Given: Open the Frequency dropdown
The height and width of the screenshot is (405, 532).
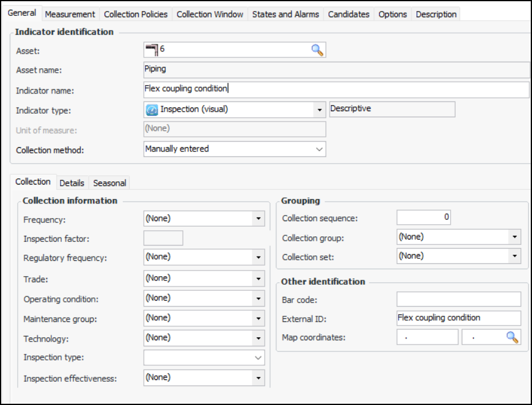Looking at the screenshot, I should pos(259,219).
